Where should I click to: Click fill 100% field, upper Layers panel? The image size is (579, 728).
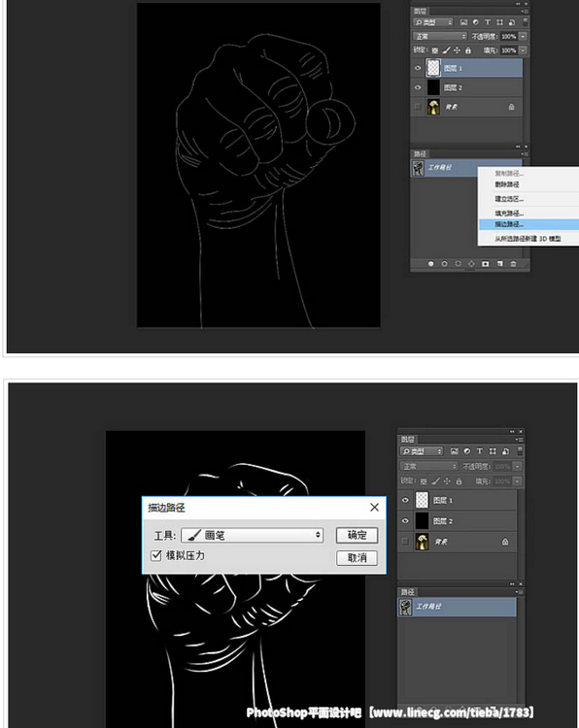point(509,50)
